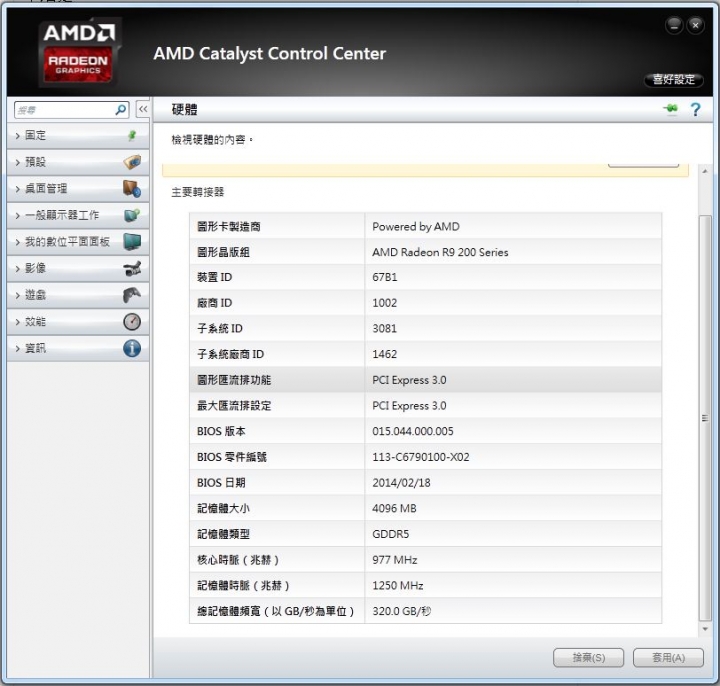
Task: Click the 效能 gauge icon
Action: pyautogui.click(x=132, y=321)
